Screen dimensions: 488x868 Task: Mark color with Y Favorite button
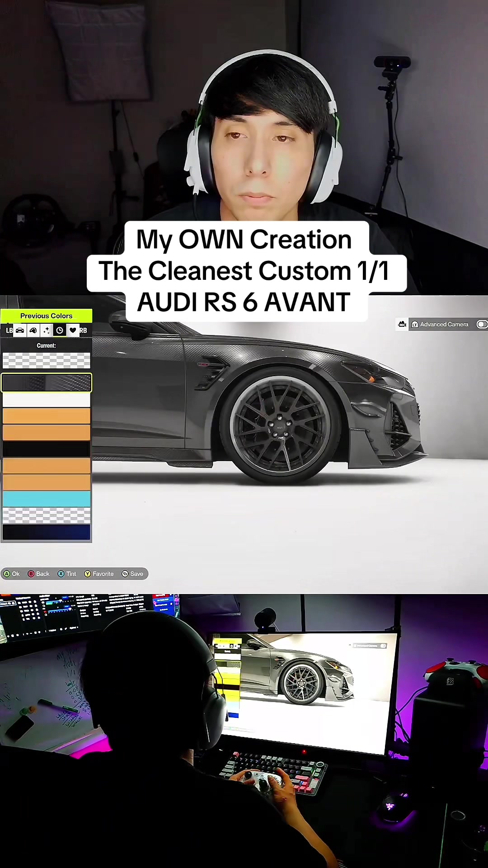coord(99,574)
